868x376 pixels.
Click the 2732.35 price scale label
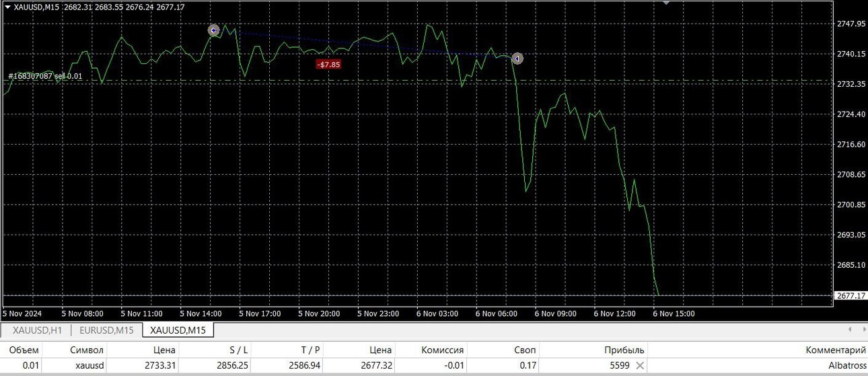pos(851,84)
